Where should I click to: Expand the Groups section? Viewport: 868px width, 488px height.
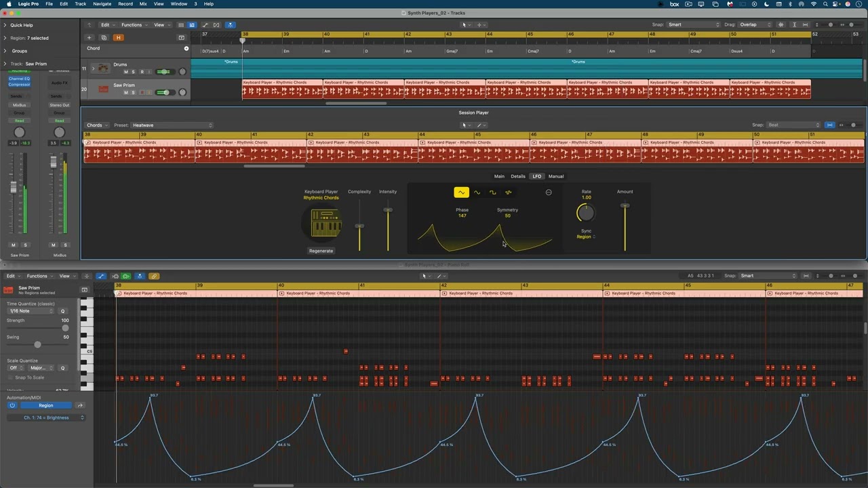click(5, 51)
